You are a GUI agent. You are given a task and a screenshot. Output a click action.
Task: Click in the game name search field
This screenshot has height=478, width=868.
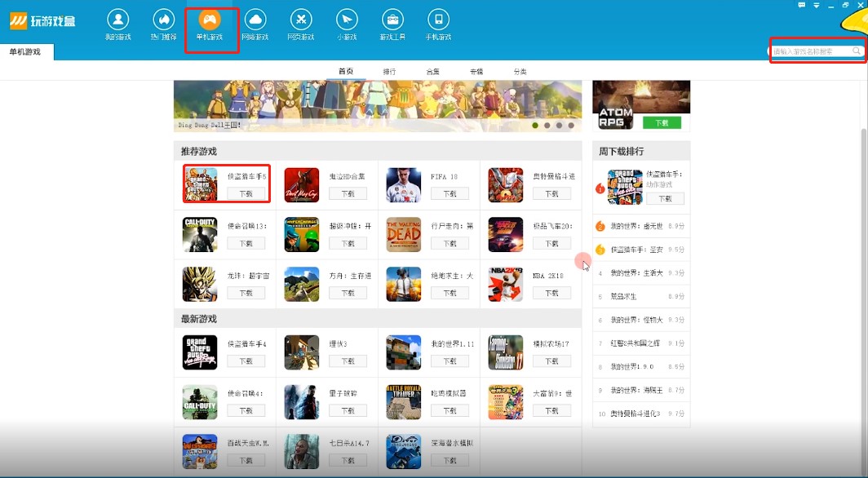point(811,51)
